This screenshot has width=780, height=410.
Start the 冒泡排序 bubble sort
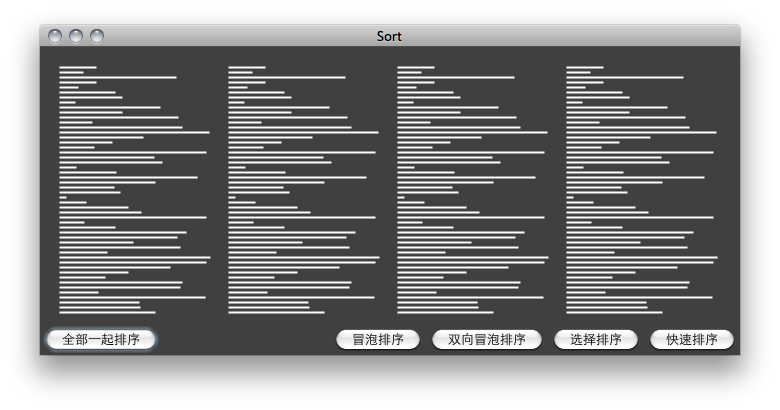(378, 339)
